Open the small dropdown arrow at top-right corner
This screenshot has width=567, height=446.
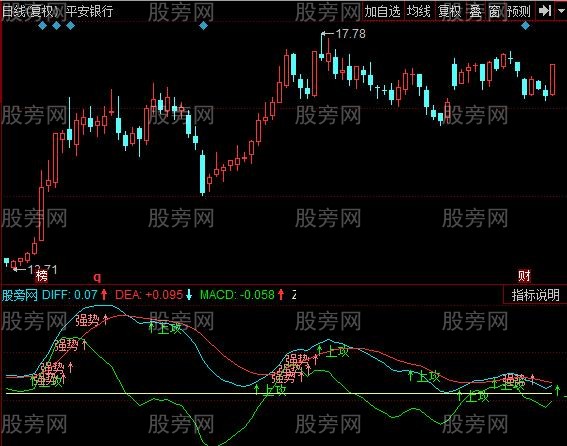(562, 11)
